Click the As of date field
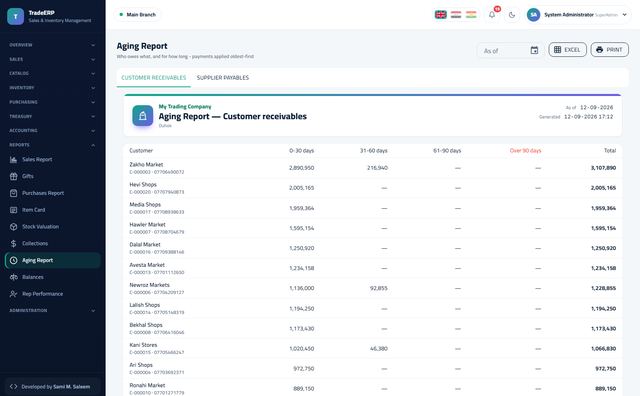 pyautogui.click(x=510, y=51)
